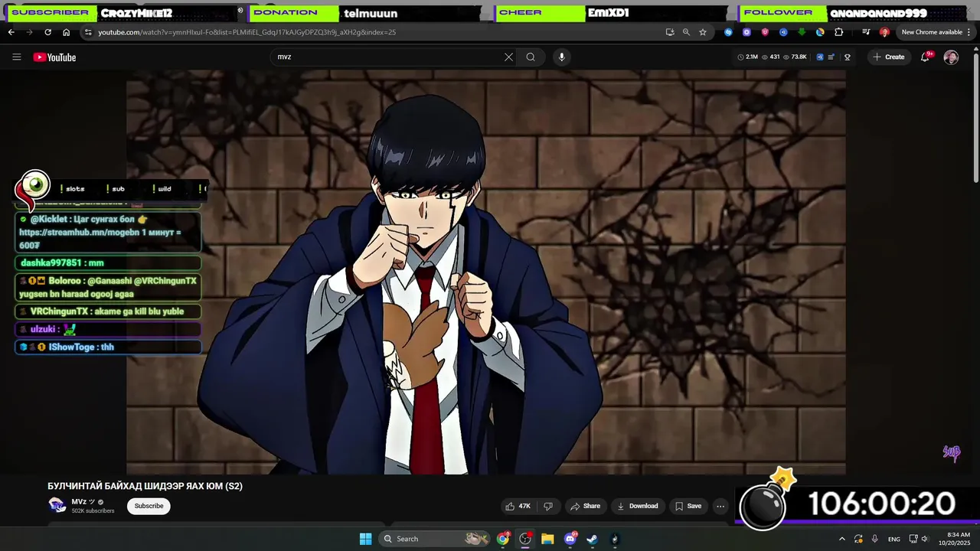Click the IShowToge chat message

[108, 347]
